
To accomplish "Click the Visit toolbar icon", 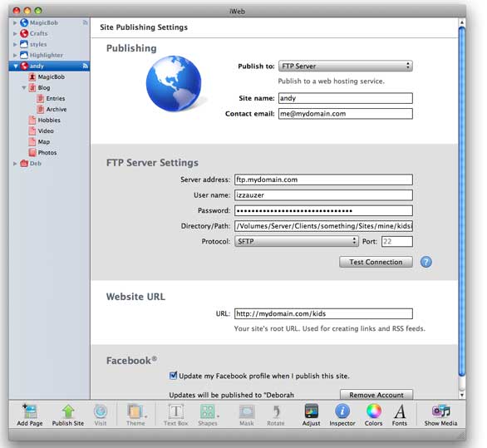I will point(101,411).
